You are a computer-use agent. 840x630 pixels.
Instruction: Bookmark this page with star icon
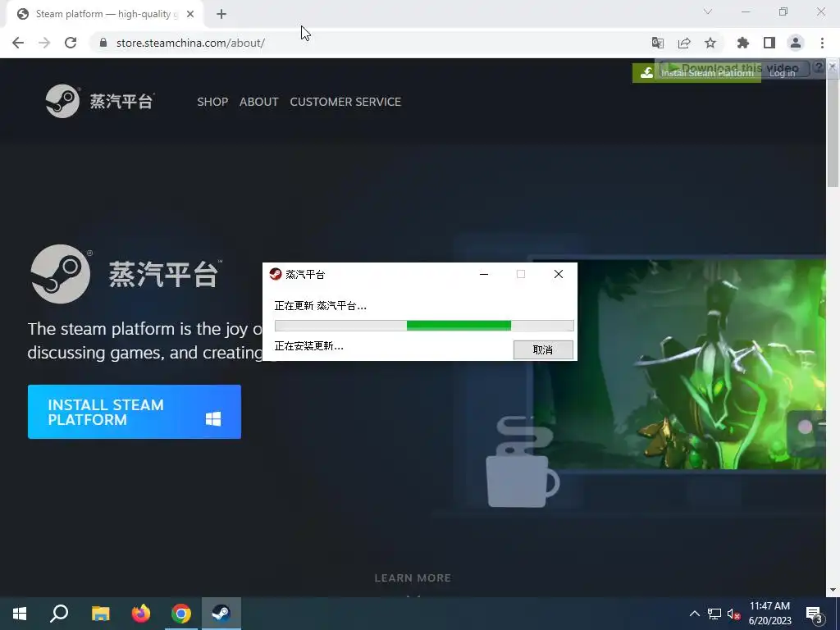(x=710, y=43)
